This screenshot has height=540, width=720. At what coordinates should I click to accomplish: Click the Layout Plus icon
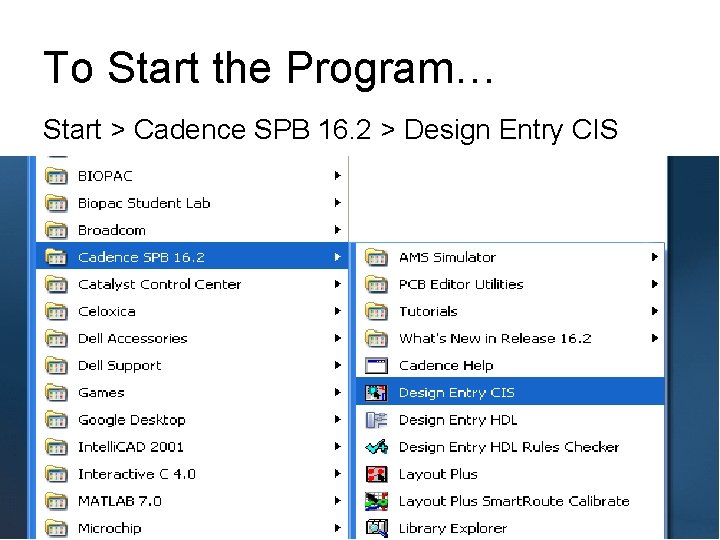376,474
